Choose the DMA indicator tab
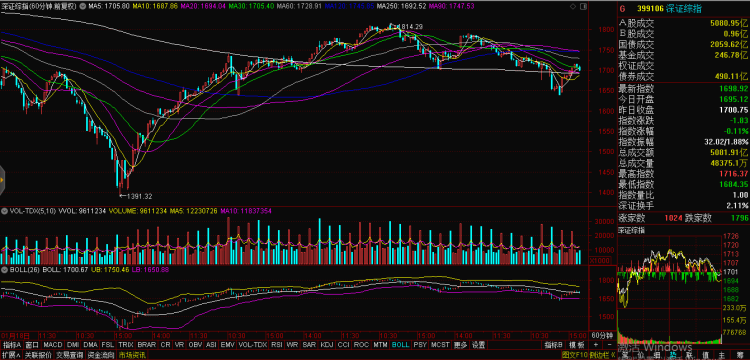 pyautogui.click(x=90, y=345)
